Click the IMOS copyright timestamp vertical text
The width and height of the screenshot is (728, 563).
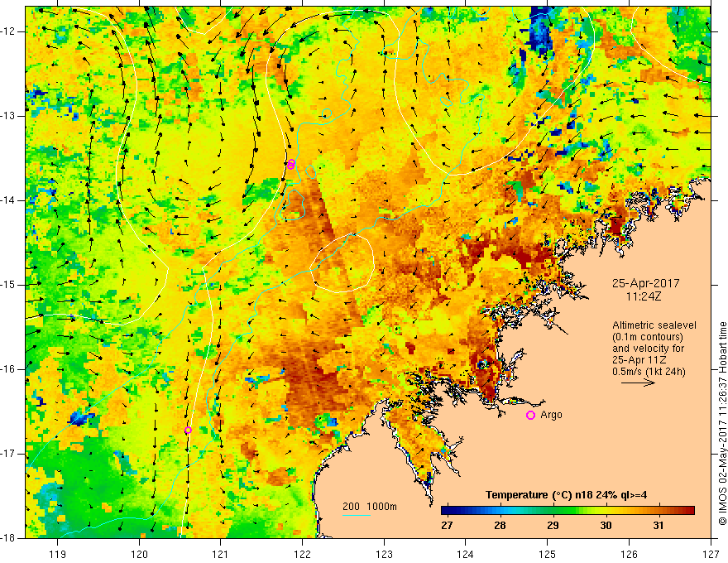click(x=722, y=423)
